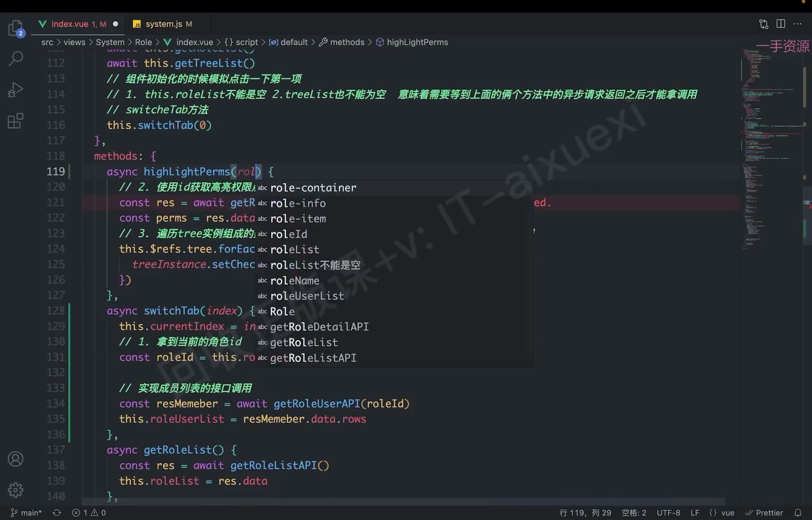Select breadcrumb item 'System'
The height and width of the screenshot is (520, 812).
(x=110, y=42)
